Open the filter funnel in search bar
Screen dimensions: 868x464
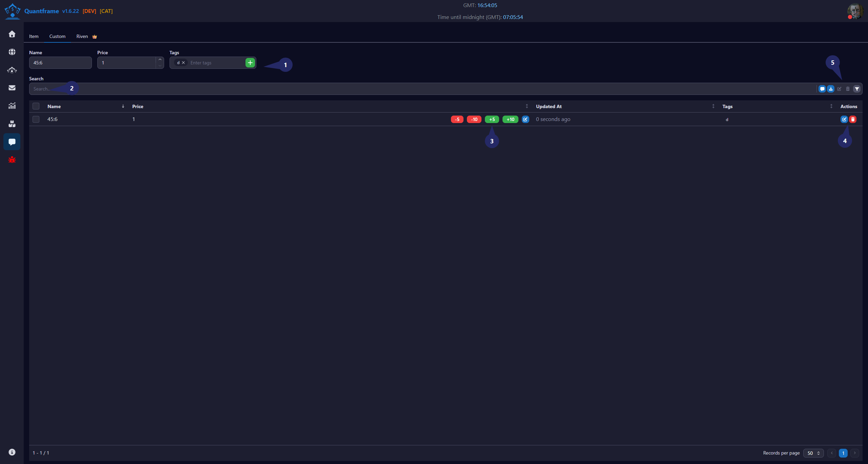pos(857,89)
